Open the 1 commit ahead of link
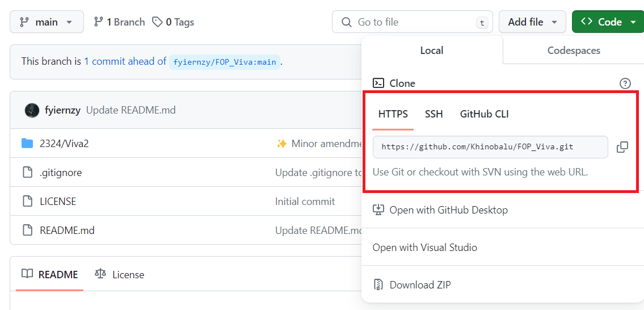 tap(125, 62)
